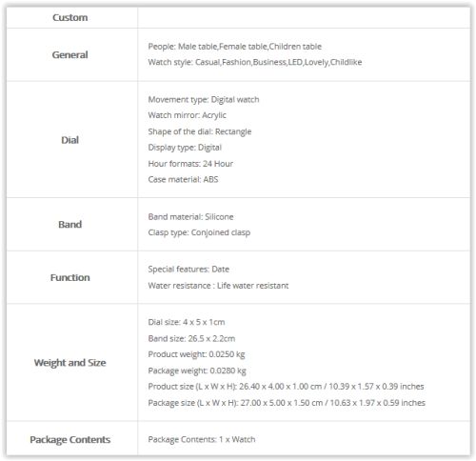Select the Watch mirror: Acrylic line
476x461 pixels.
[187, 115]
